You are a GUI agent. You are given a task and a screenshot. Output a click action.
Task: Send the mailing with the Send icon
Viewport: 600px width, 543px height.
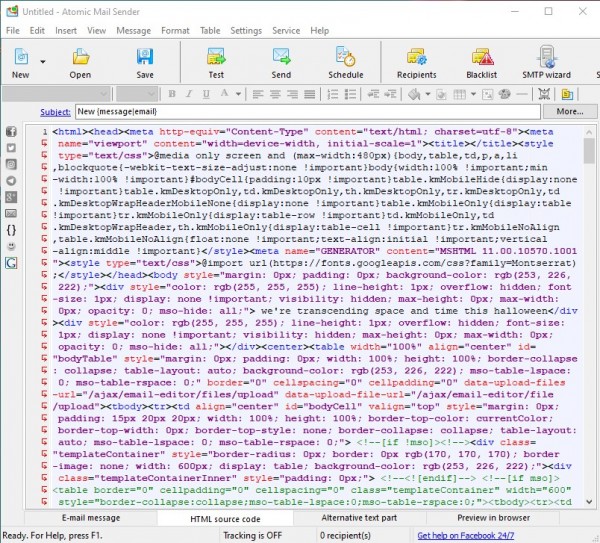point(282,57)
